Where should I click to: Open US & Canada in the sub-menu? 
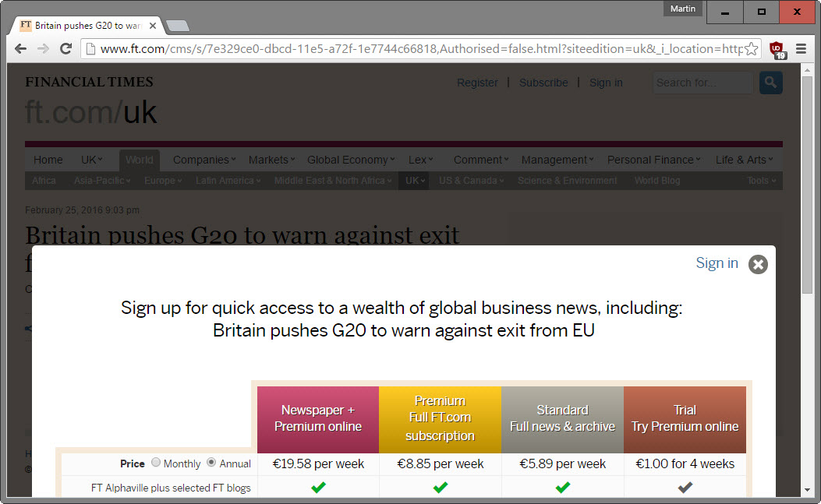471,181
